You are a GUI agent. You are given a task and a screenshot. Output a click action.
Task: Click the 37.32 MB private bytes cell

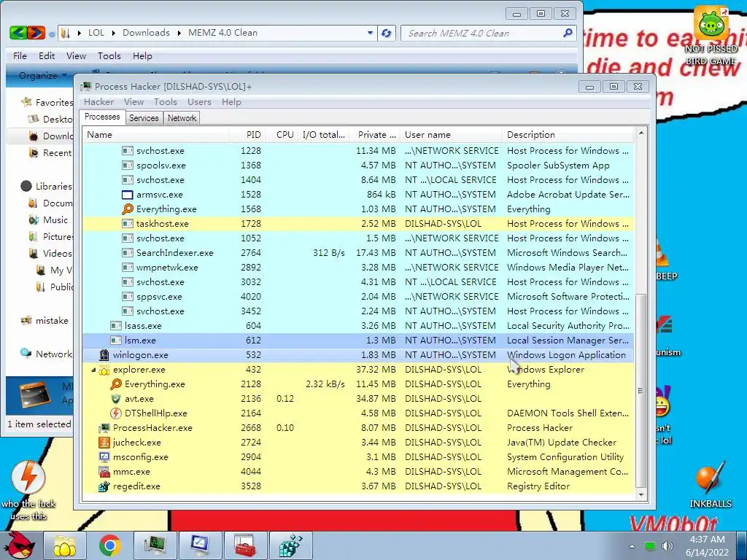pos(376,370)
